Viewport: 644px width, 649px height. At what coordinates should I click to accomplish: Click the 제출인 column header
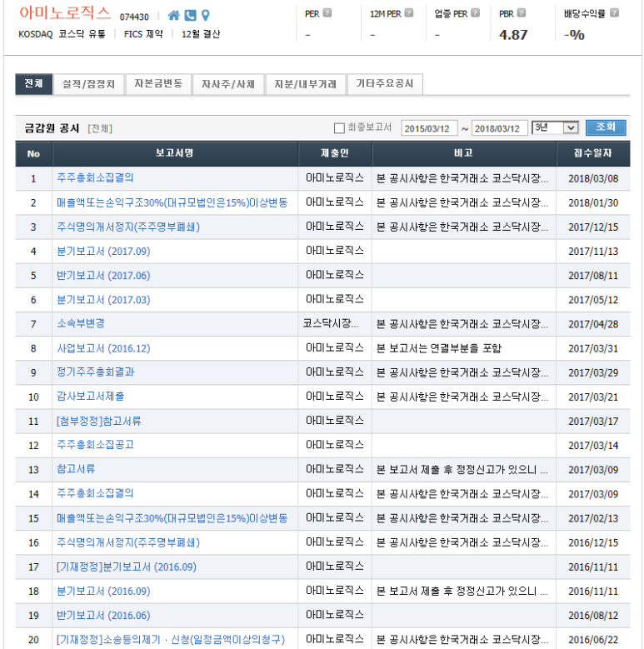pos(335,153)
